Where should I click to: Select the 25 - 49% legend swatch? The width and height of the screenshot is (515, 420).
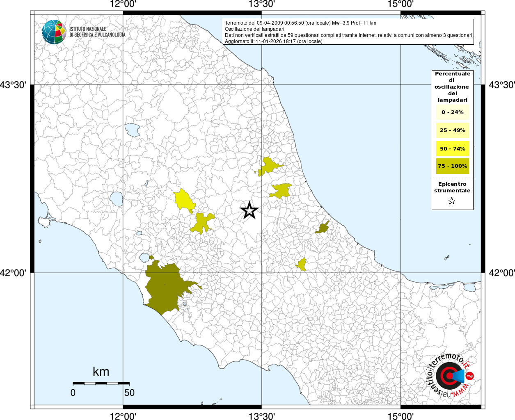pyautogui.click(x=452, y=130)
